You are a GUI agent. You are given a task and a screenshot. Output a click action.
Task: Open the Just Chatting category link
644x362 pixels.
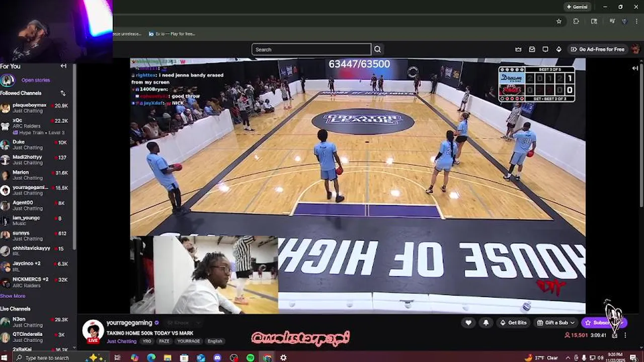point(121,341)
